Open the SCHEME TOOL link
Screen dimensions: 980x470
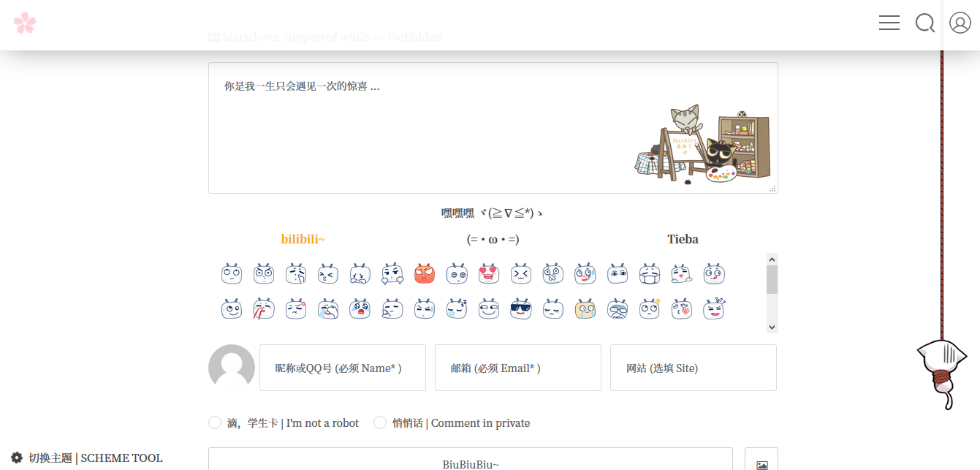click(x=121, y=458)
